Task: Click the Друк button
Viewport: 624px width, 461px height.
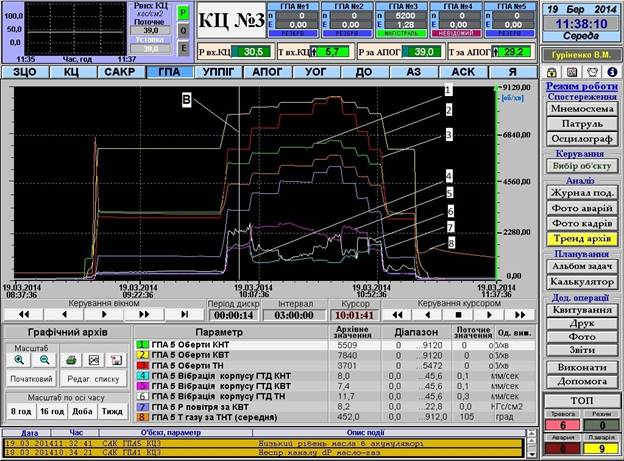Action: [x=582, y=323]
